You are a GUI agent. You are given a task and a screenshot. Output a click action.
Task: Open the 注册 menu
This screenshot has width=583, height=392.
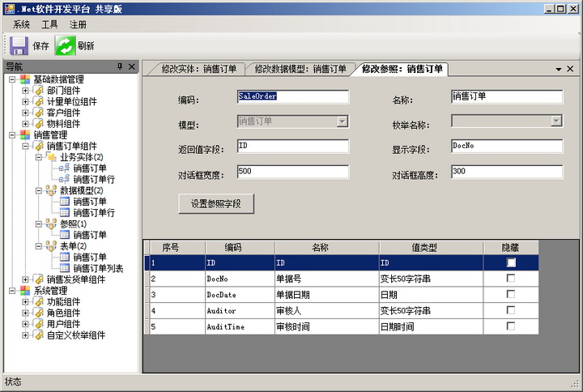click(78, 24)
